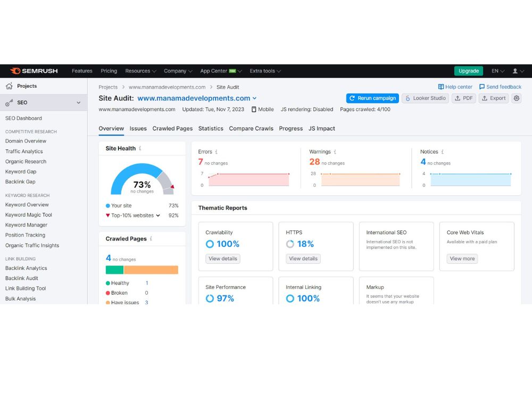Switch to the Crawled Pages tab
The width and height of the screenshot is (532, 399).
pos(172,129)
